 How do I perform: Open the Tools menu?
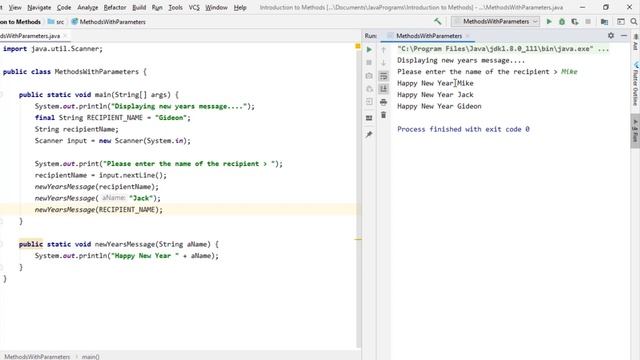point(176,7)
